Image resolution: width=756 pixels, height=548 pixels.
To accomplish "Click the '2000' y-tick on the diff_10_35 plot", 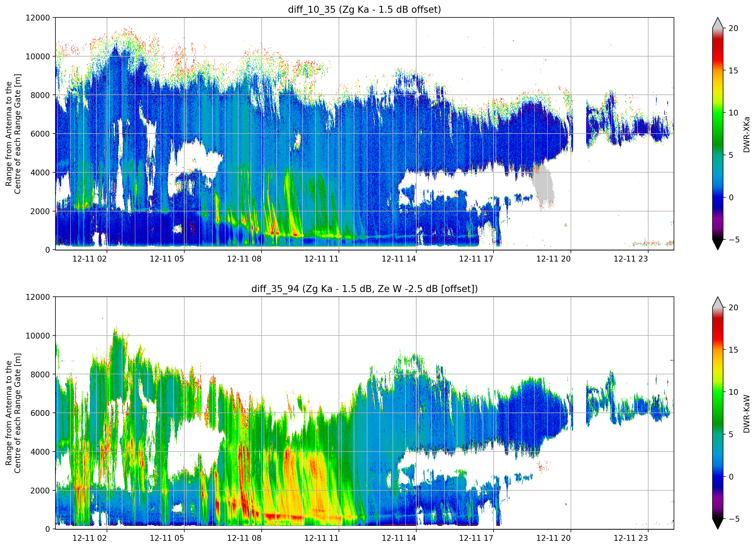I will coord(40,211).
